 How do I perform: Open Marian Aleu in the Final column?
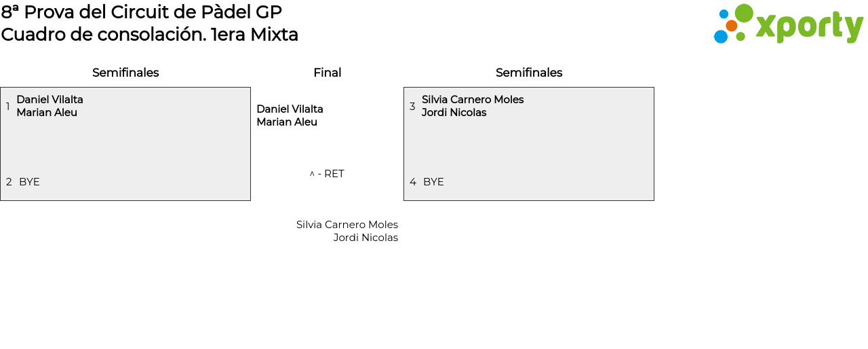click(x=287, y=122)
